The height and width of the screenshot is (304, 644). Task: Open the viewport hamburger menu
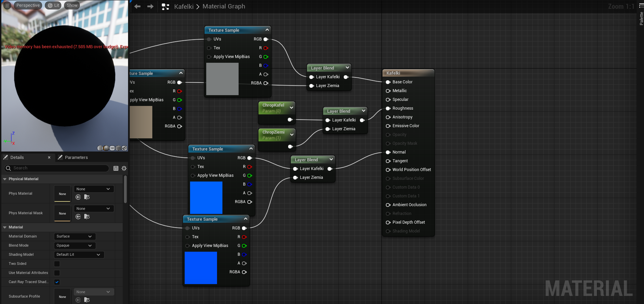point(7,5)
